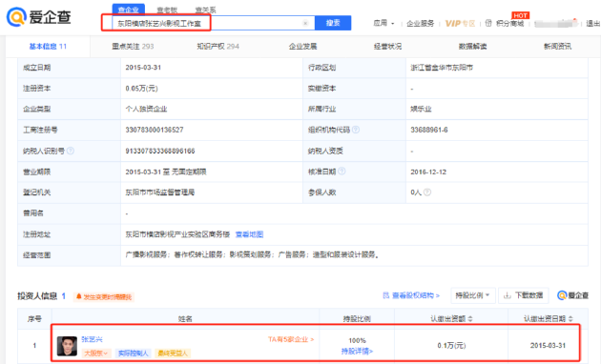Open 持股详情 link

tap(357, 351)
